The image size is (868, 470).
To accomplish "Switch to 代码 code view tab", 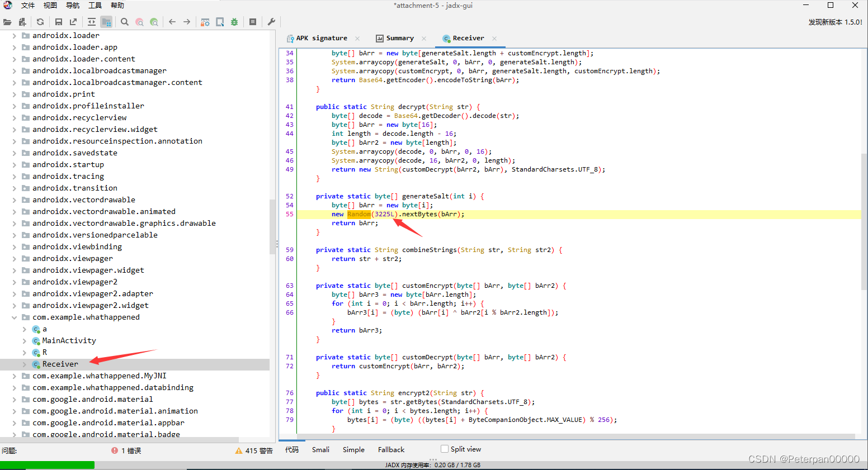I will pos(292,449).
